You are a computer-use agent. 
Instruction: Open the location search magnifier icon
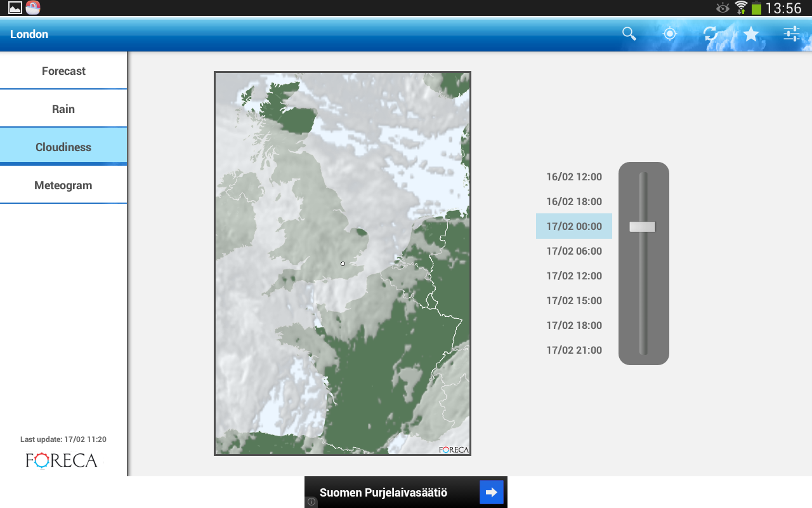pyautogui.click(x=629, y=34)
